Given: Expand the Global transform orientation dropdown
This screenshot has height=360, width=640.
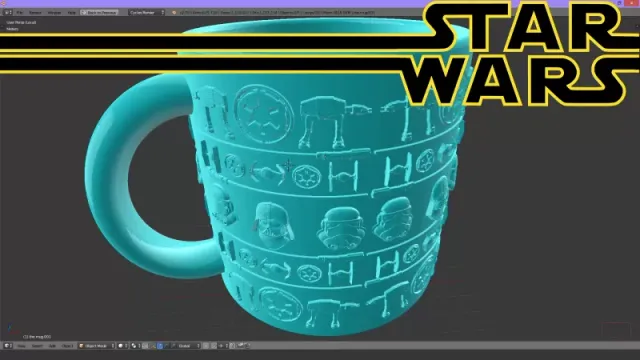Looking at the screenshot, I should [x=188, y=346].
